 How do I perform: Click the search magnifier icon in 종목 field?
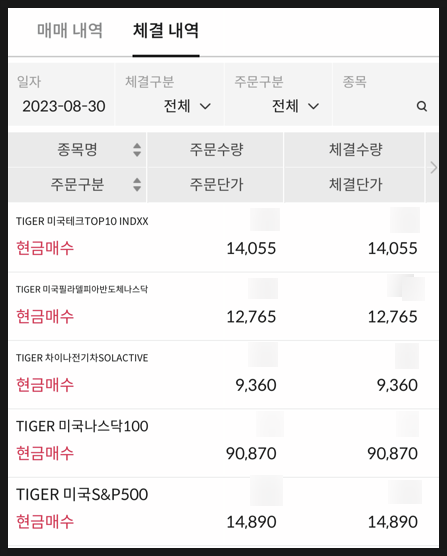click(421, 106)
